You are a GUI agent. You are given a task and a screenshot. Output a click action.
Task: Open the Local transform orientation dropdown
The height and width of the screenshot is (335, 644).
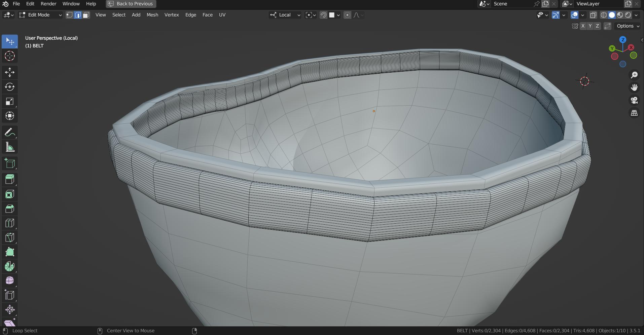pyautogui.click(x=285, y=15)
